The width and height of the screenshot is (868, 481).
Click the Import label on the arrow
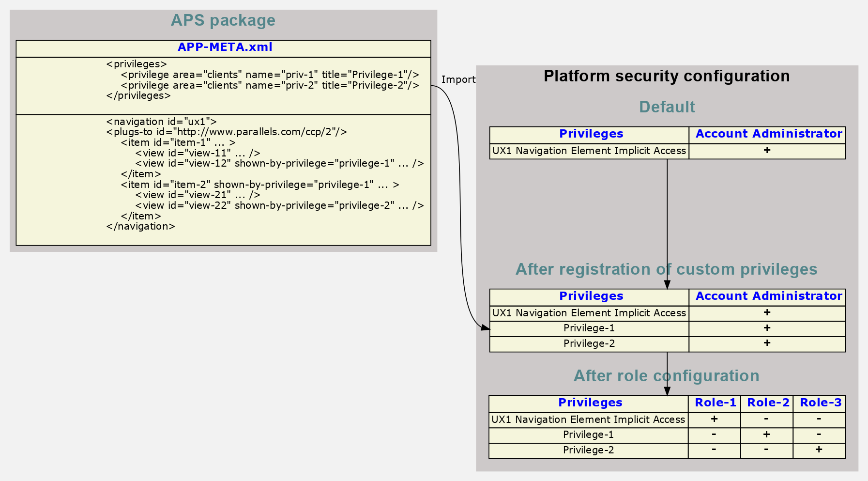(458, 79)
